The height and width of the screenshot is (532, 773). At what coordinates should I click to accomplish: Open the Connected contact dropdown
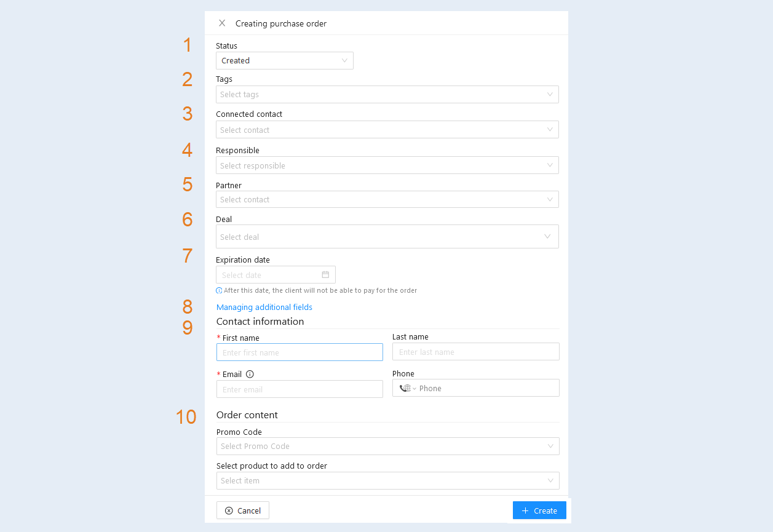(x=387, y=130)
